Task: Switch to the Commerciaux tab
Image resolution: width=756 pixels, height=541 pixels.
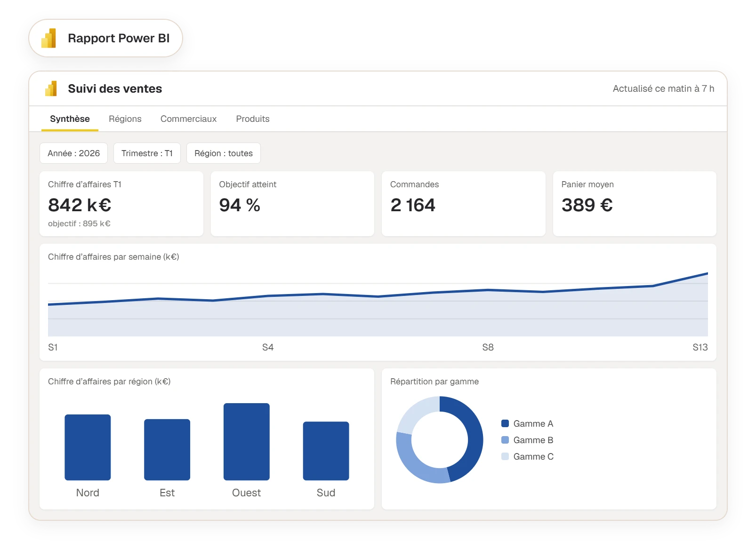Action: tap(189, 119)
